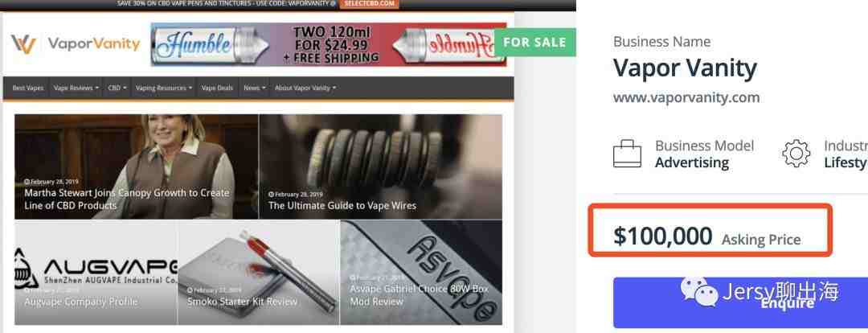Expand the CBD dropdown menu
Screen dimensions: 868x333
tap(117, 88)
